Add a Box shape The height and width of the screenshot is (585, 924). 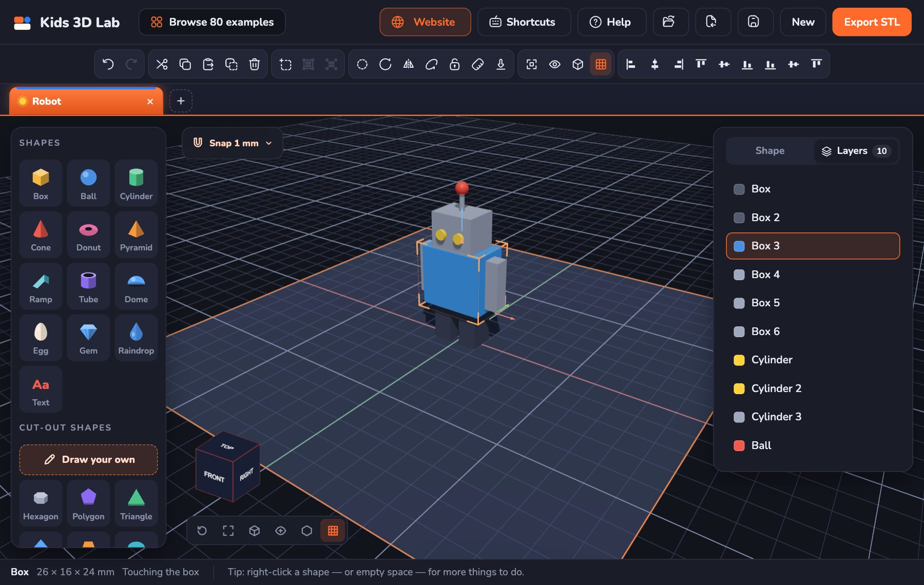(41, 183)
